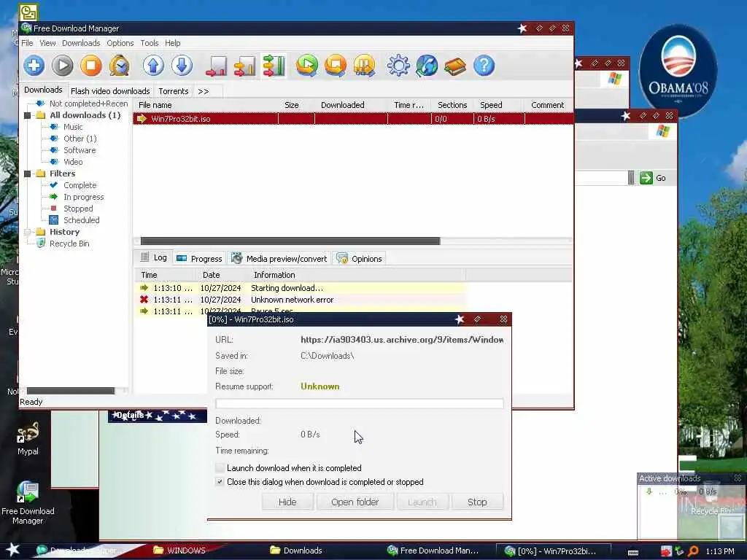747x560 pixels.
Task: Click the Move down blue arrow icon
Action: tap(182, 66)
